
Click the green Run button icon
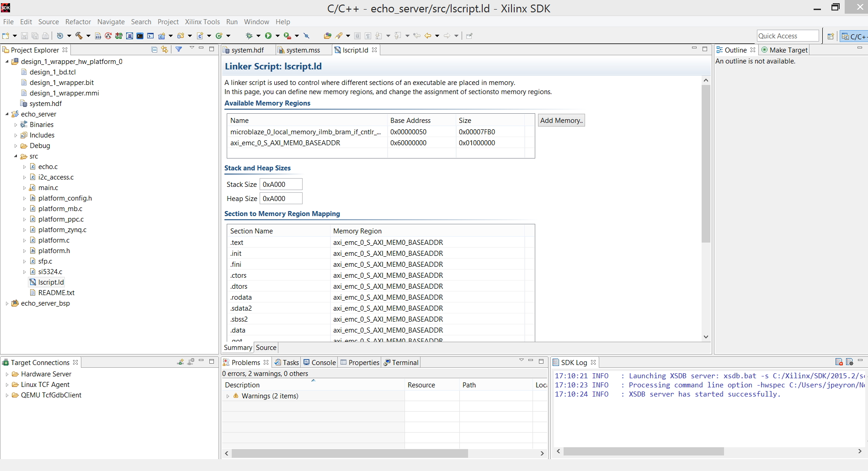pos(268,36)
